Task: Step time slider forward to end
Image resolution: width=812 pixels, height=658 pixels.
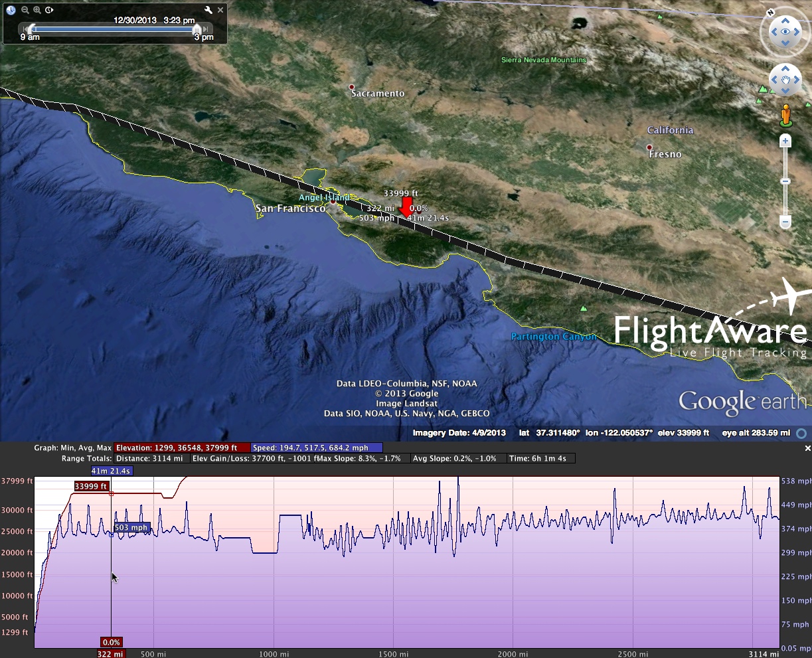Action: coord(207,29)
